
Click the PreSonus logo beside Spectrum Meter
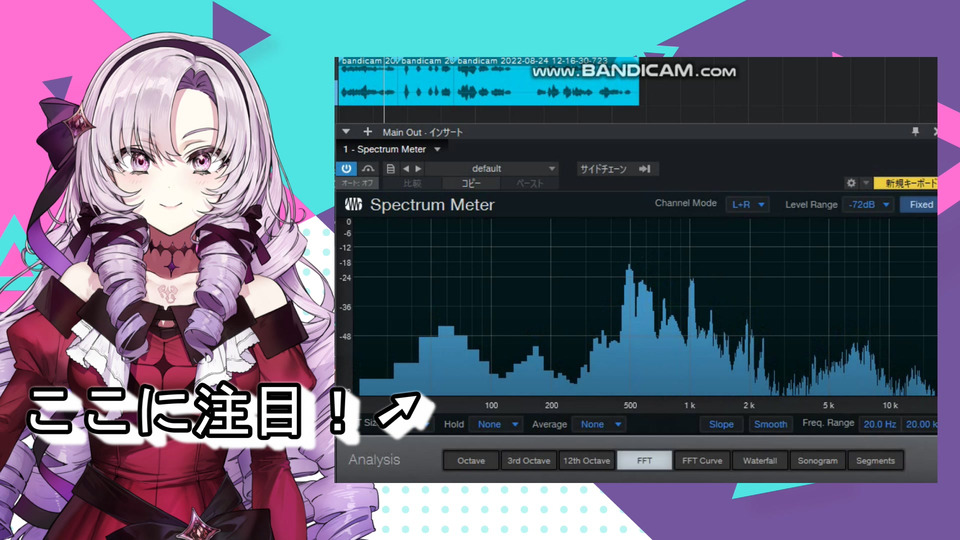(353, 204)
